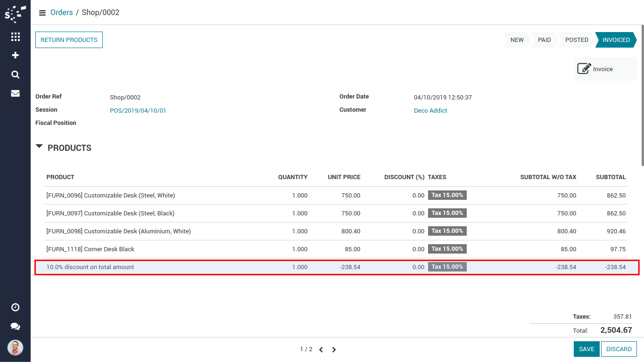Open the Invoice stat button

click(605, 69)
